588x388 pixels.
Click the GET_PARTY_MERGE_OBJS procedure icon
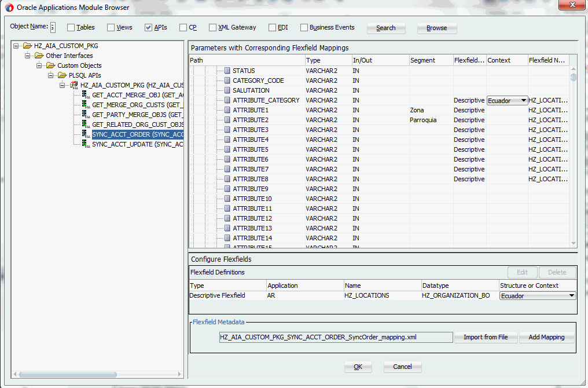(x=86, y=115)
